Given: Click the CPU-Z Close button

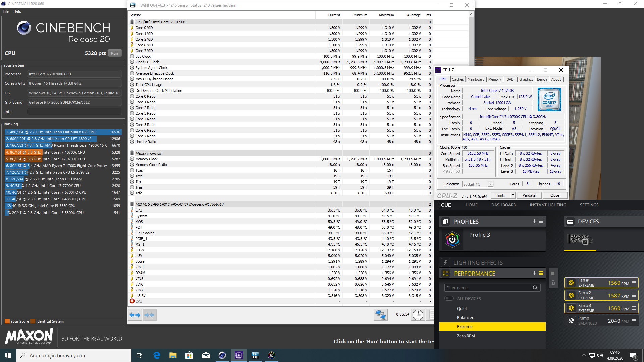Looking at the screenshot, I should (555, 195).
